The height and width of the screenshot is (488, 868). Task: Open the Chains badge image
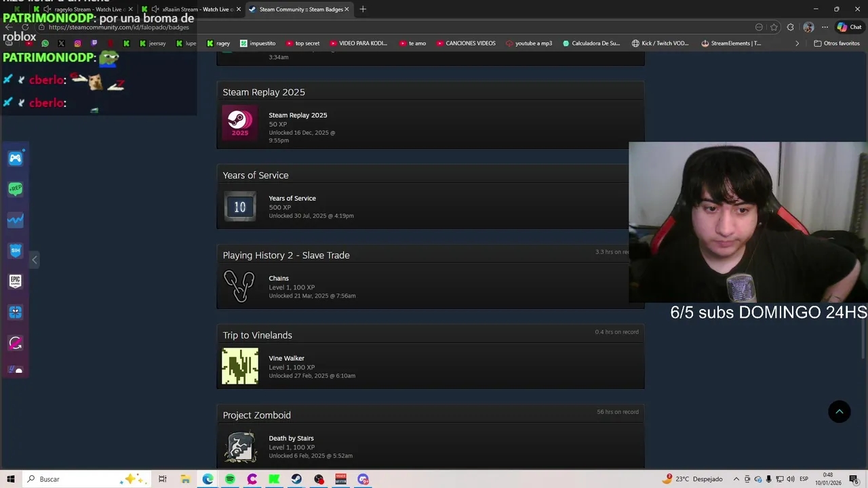[240, 286]
